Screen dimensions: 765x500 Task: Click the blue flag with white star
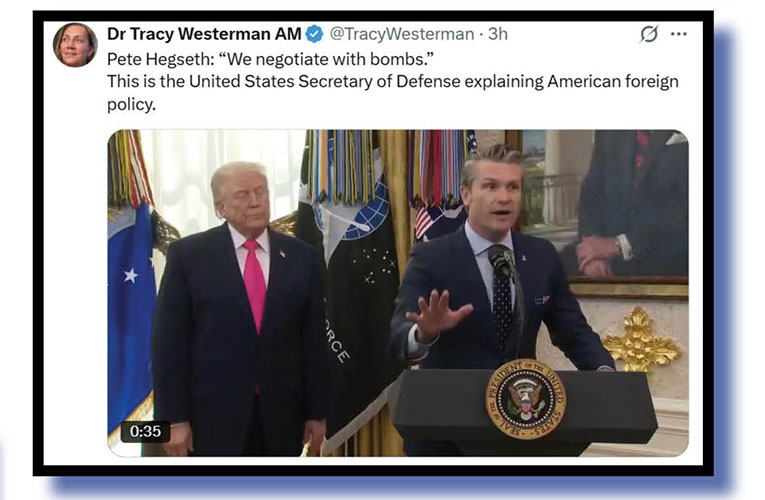point(131,312)
